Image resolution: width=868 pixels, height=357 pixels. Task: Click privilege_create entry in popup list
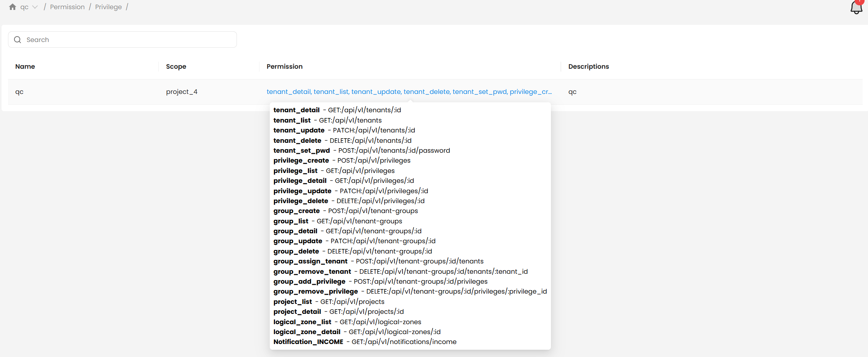[x=301, y=160]
